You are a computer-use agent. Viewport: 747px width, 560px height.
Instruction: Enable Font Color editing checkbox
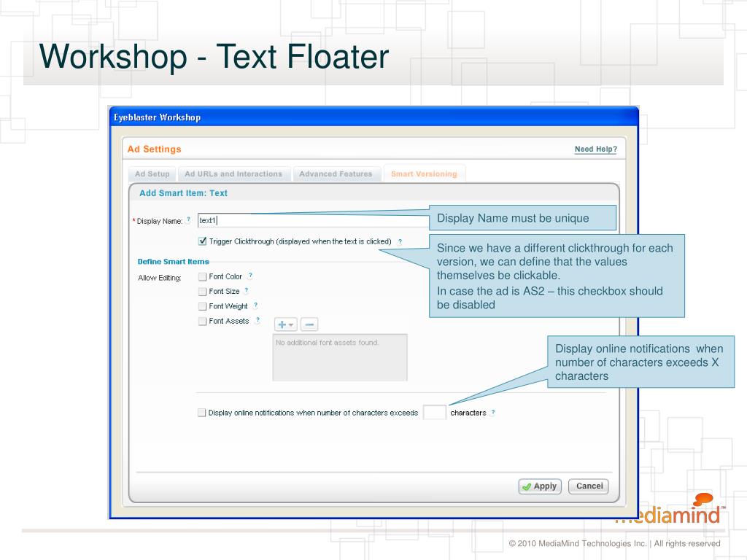click(203, 276)
